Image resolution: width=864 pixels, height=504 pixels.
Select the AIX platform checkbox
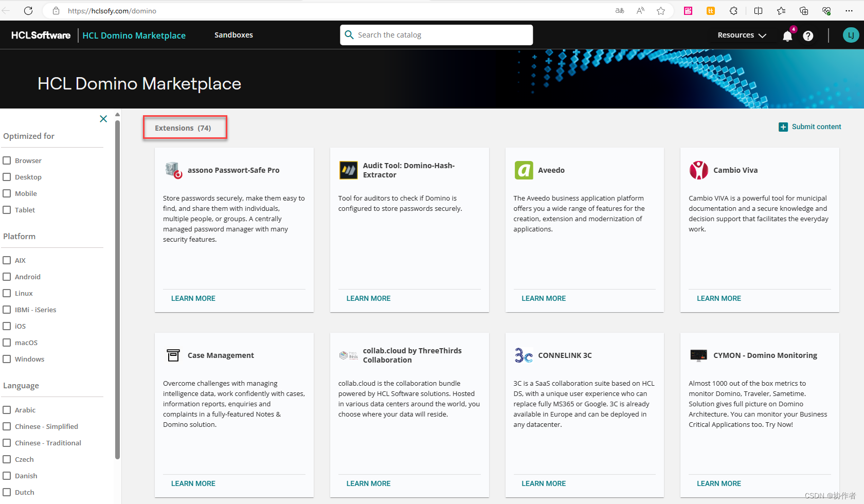click(7, 260)
